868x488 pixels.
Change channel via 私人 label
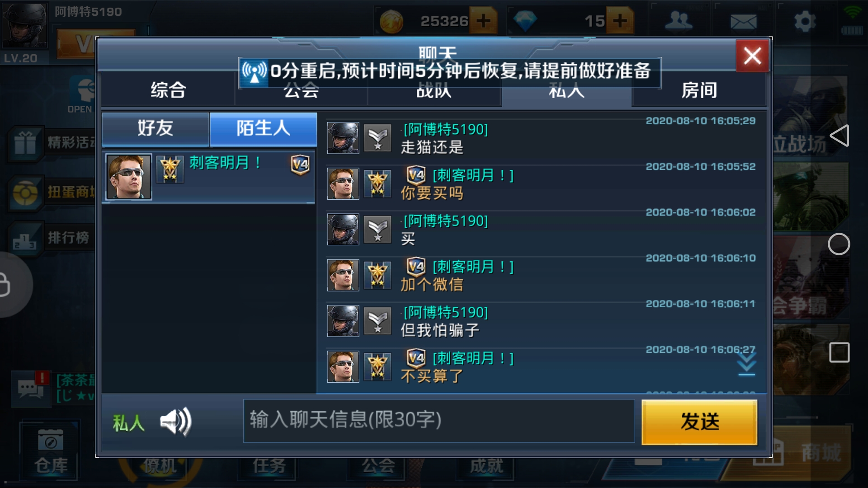click(x=128, y=423)
